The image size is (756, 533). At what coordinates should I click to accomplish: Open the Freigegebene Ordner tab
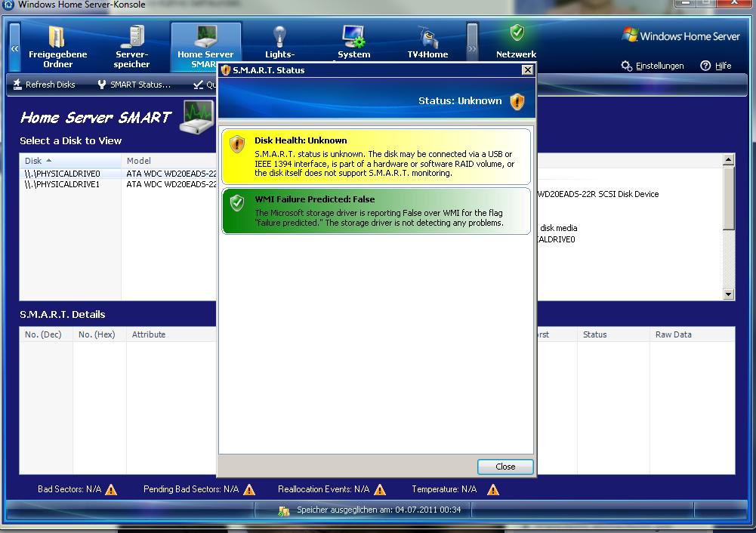[x=57, y=47]
